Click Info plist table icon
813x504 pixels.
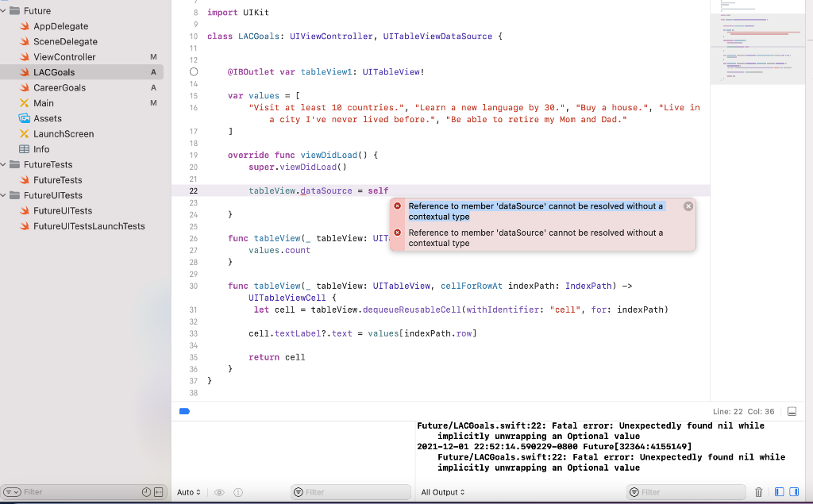click(25, 149)
